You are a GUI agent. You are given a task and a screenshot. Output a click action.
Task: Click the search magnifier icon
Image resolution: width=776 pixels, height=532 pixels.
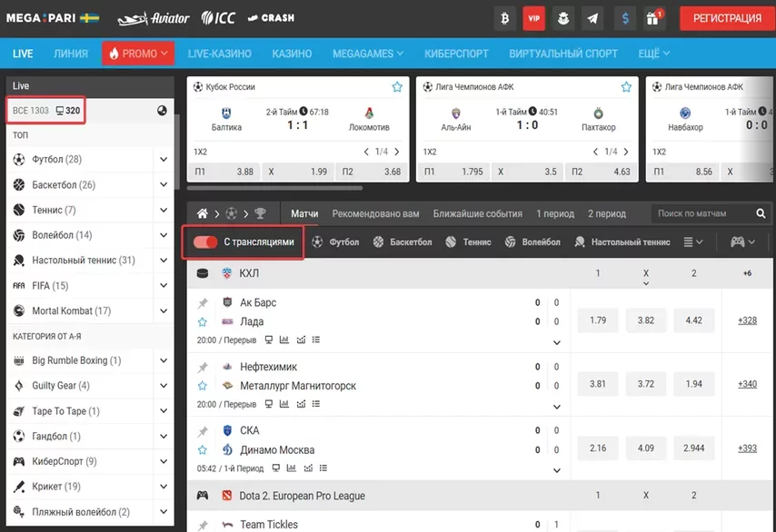pyautogui.click(x=761, y=213)
